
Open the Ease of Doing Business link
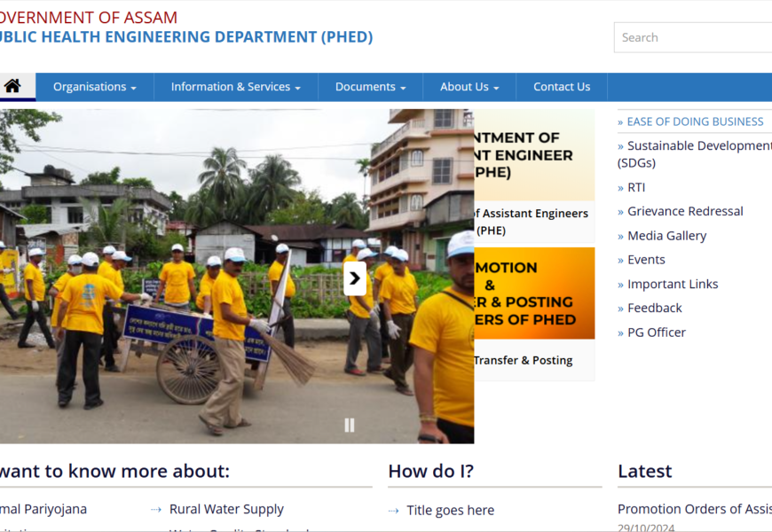coord(694,121)
